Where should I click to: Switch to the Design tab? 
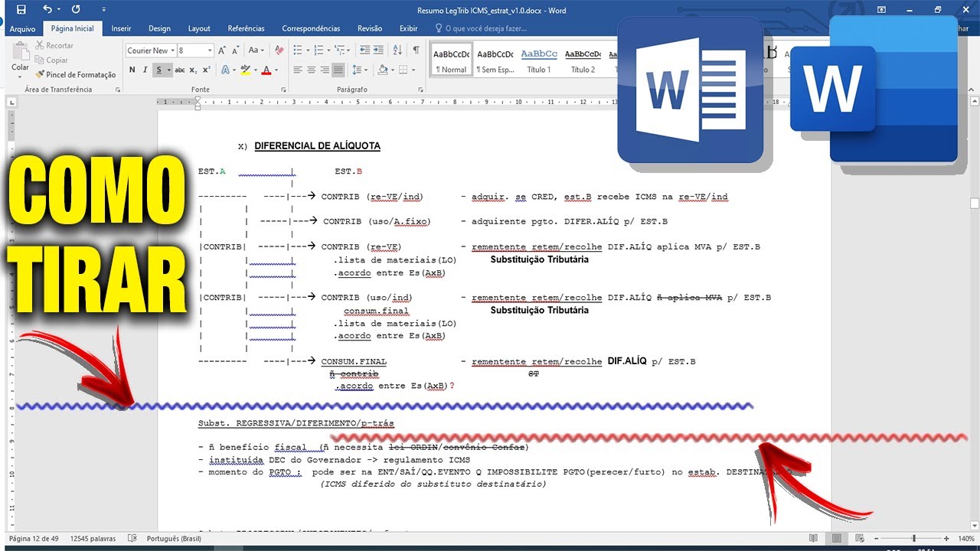(x=159, y=28)
